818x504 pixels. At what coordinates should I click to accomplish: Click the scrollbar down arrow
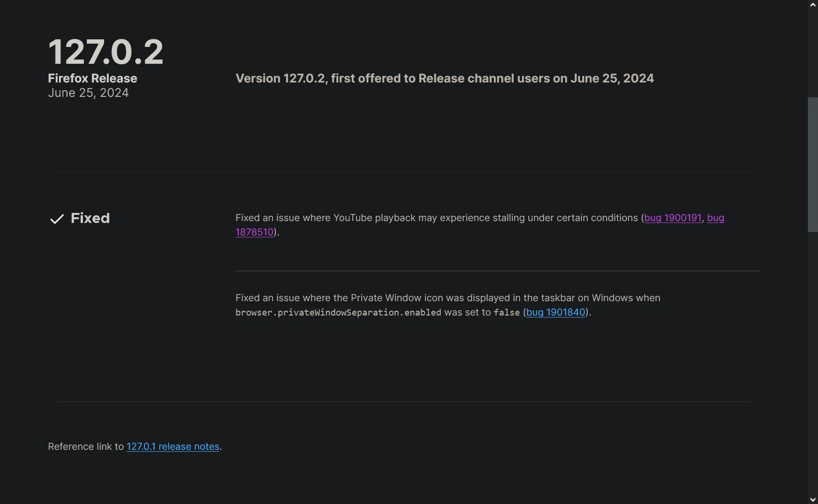(813, 499)
